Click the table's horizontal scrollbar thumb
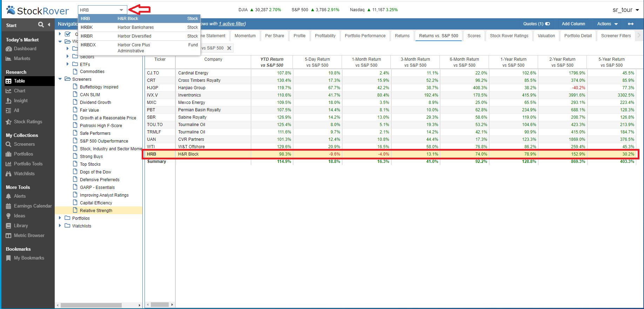 tap(160, 304)
